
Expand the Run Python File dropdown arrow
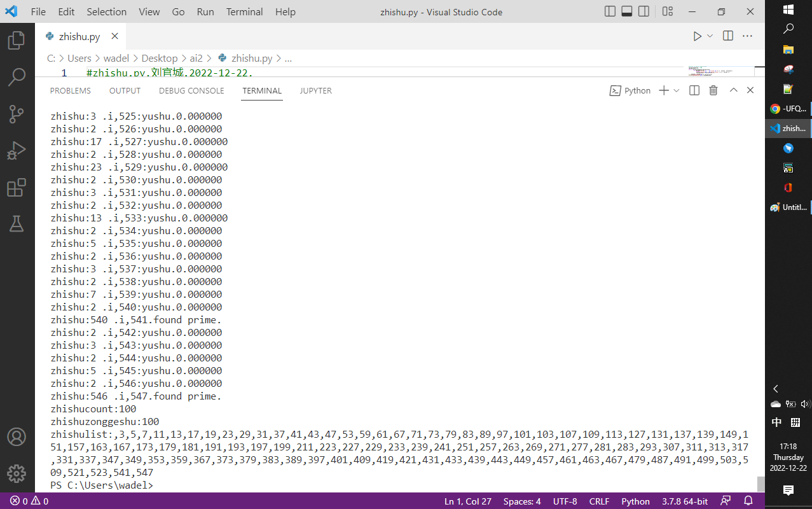710,36
